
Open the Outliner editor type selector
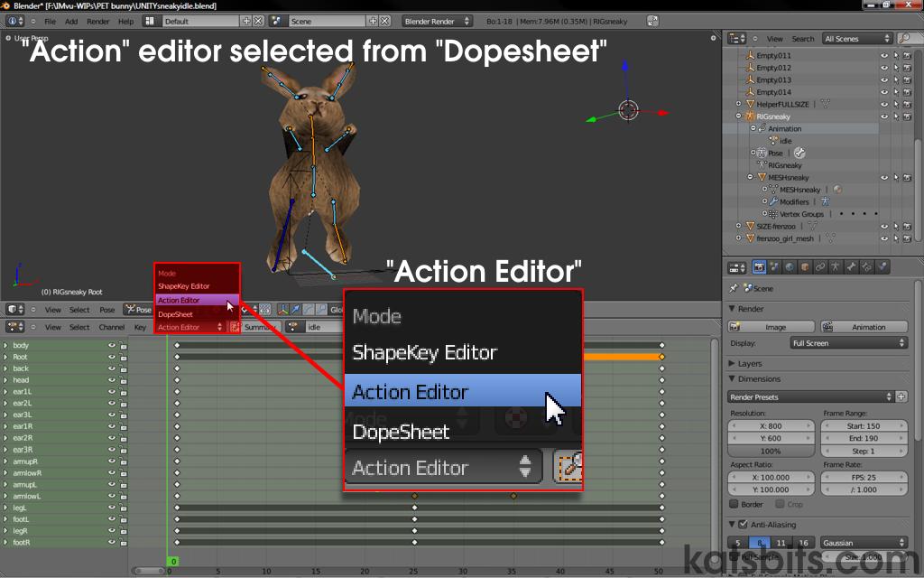(x=737, y=38)
